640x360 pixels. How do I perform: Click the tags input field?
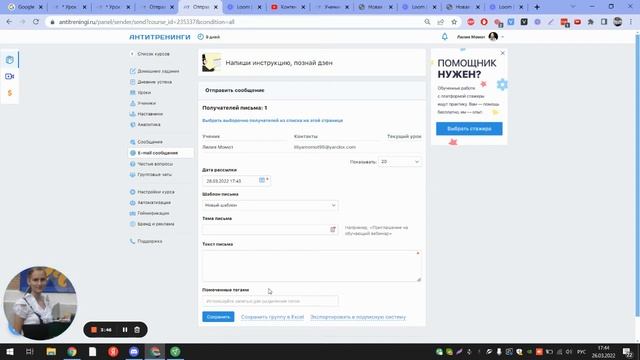270,301
